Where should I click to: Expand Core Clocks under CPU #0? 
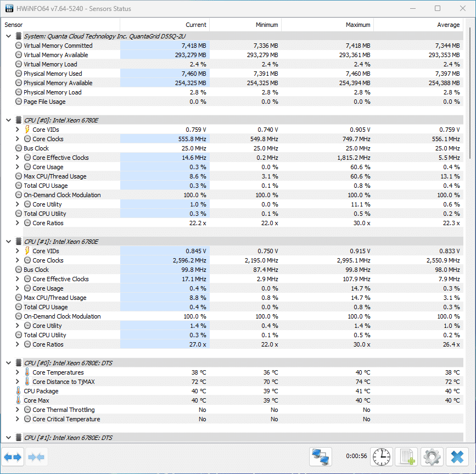click(x=18, y=139)
